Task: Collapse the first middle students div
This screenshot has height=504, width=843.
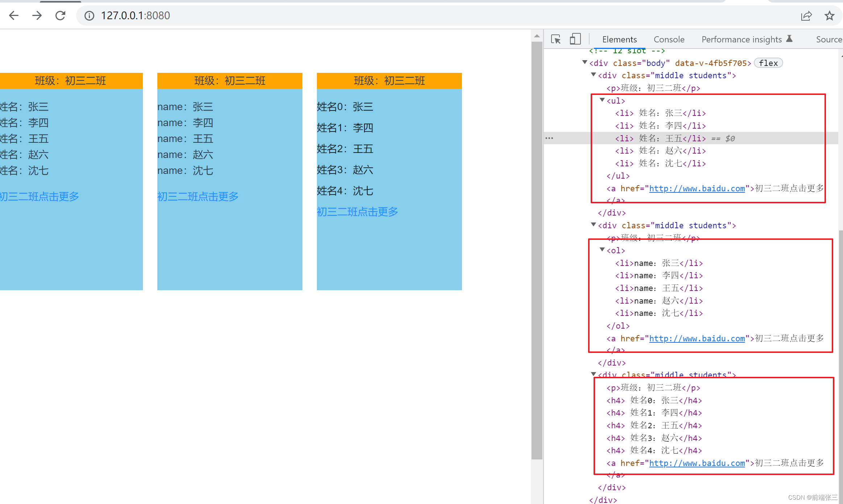Action: point(593,75)
